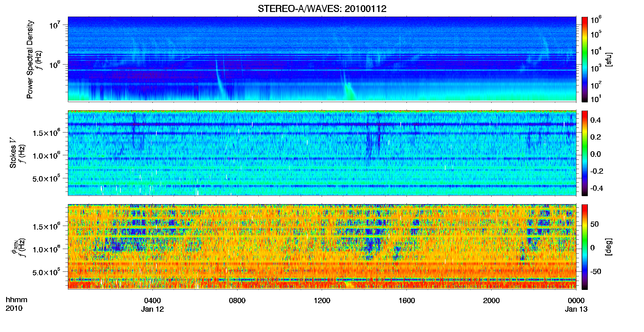Click the '-0.4' label on Stokes colorbar
This screenshot has width=644, height=332.
[597, 188]
